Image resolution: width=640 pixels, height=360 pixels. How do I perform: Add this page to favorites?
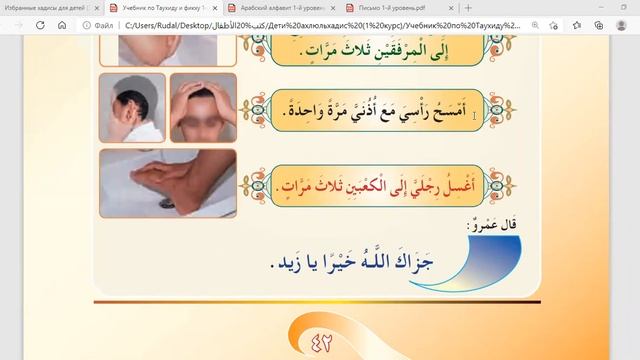pyautogui.click(x=553, y=25)
